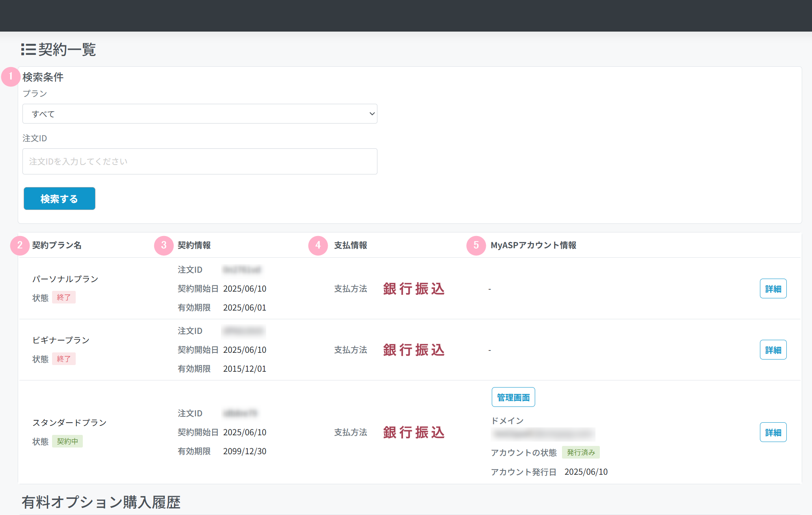The image size is (812, 515).
Task: Click the 発行済み account status badge
Action: tap(581, 452)
